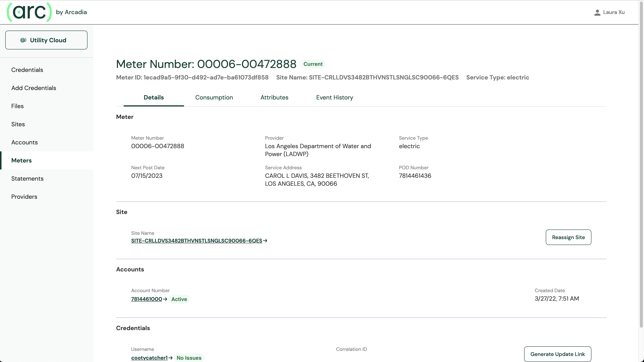Click arrow icon next to site name link
This screenshot has width=644, height=362.
coord(265,241)
